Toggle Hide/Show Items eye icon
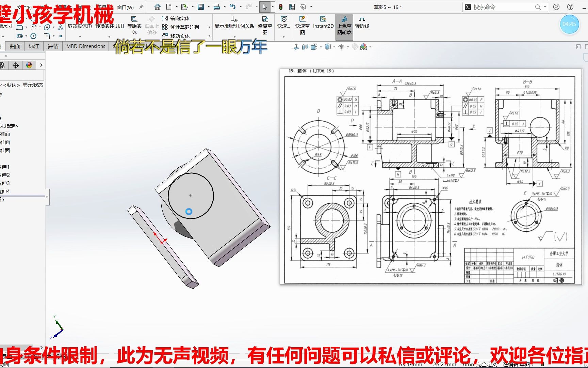Viewport: 588px width, 368px height. (x=341, y=47)
